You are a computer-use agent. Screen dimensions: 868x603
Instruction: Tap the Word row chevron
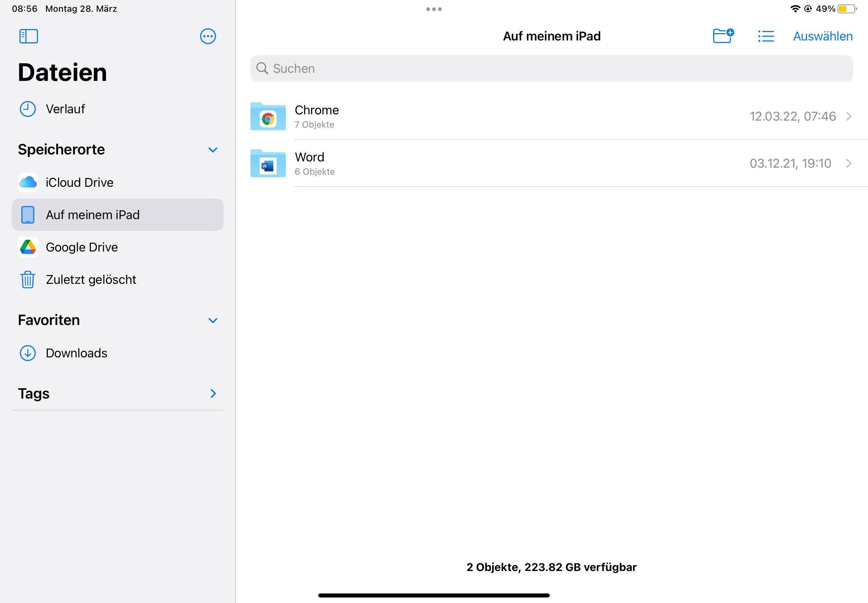click(x=849, y=163)
